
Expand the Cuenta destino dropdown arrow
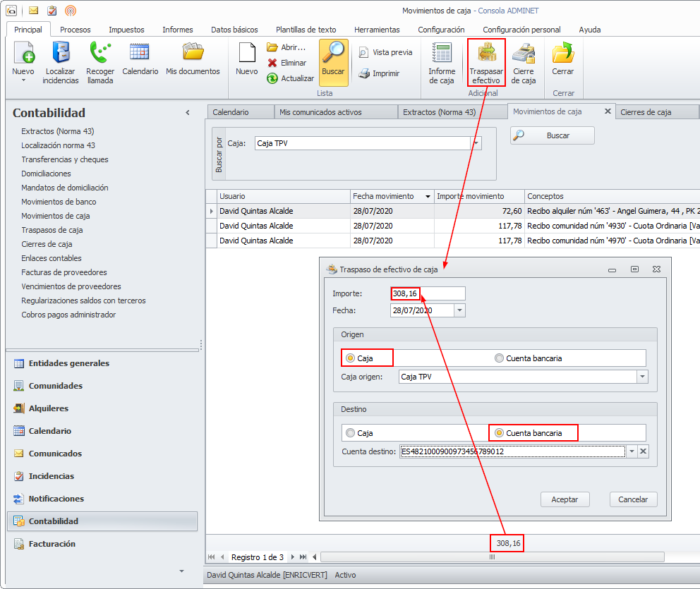tap(632, 451)
